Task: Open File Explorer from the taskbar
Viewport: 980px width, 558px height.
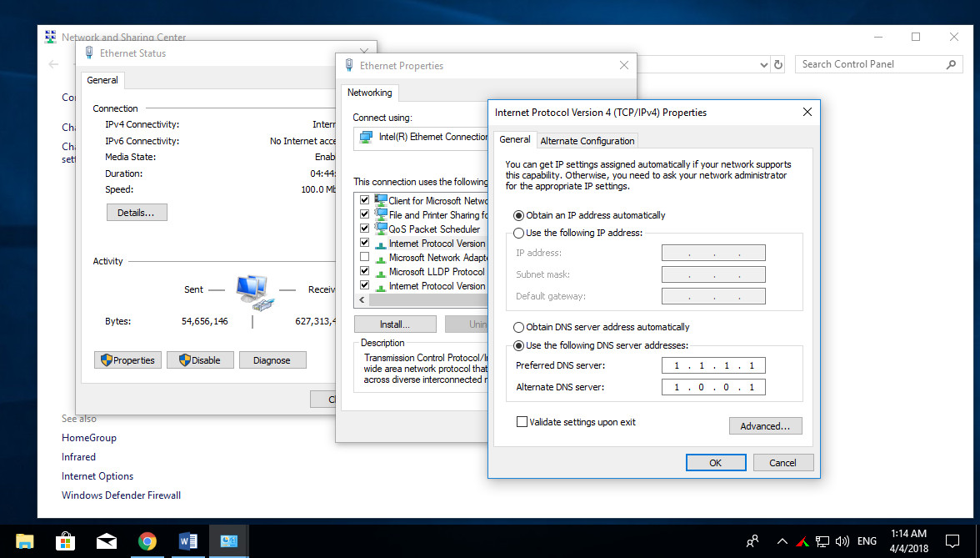Action: coord(24,541)
